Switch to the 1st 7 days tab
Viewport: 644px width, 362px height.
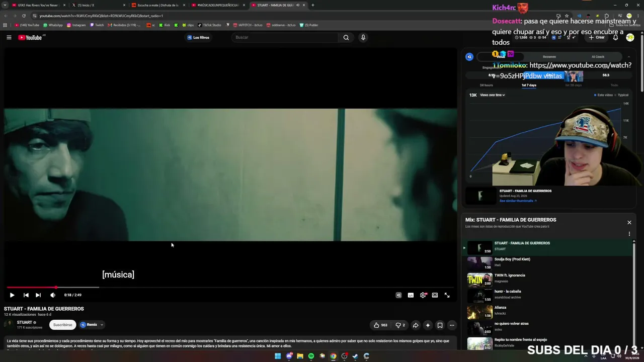(x=529, y=85)
